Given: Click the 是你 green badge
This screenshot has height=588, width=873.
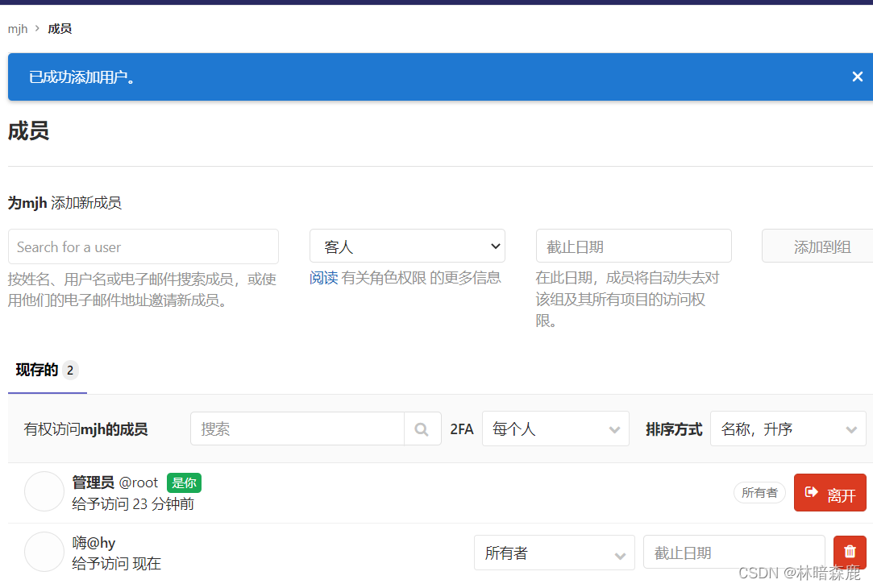Looking at the screenshot, I should click(x=184, y=482).
